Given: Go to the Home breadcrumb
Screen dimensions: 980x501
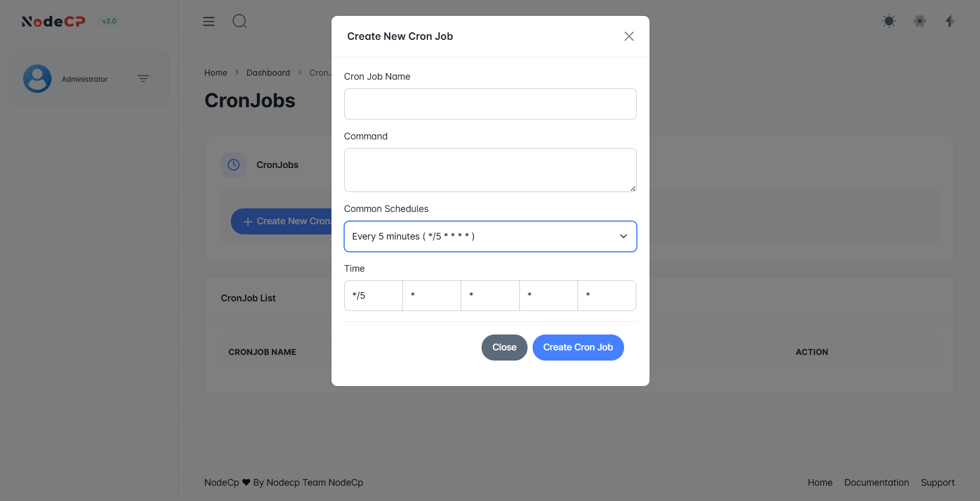Looking at the screenshot, I should (x=216, y=73).
